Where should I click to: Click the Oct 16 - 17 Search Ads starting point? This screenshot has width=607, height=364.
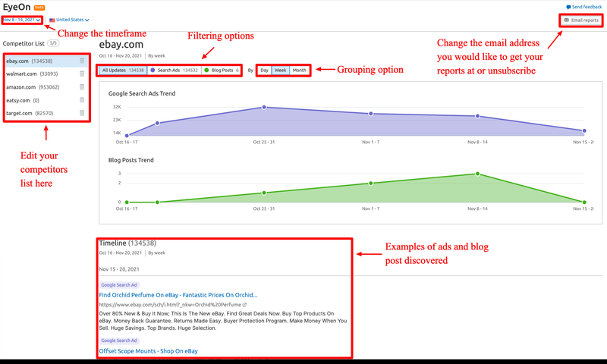point(127,136)
